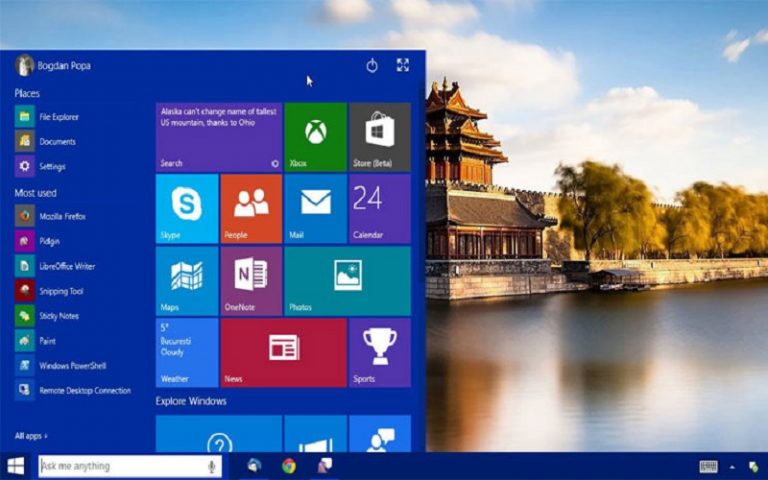Launch Mozilla Firefox from Most used
The height and width of the screenshot is (480, 768).
(50, 216)
